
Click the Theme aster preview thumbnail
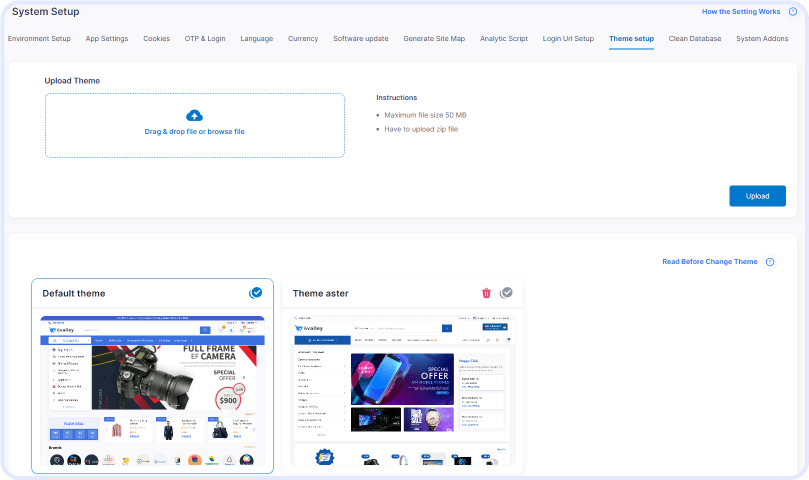pos(402,390)
